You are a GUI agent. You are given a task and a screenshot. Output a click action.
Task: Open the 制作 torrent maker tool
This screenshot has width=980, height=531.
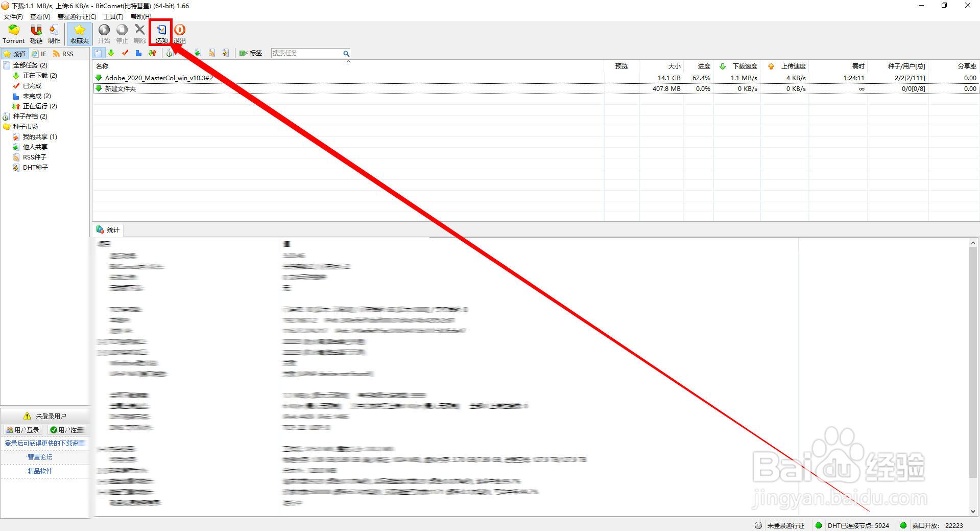pyautogui.click(x=54, y=34)
